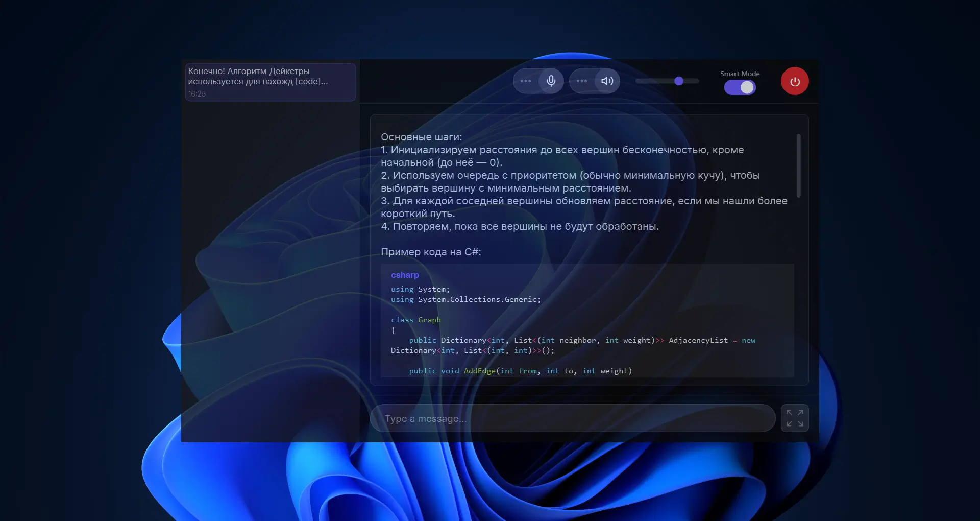This screenshot has height=521, width=980.
Task: Open the speaker device dropdown menu
Action: point(581,81)
